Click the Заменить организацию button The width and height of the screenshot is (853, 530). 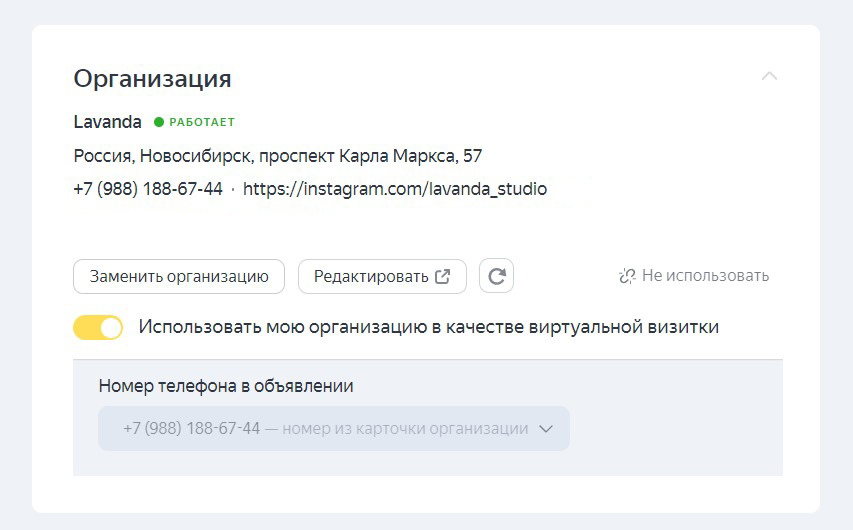[x=179, y=276]
